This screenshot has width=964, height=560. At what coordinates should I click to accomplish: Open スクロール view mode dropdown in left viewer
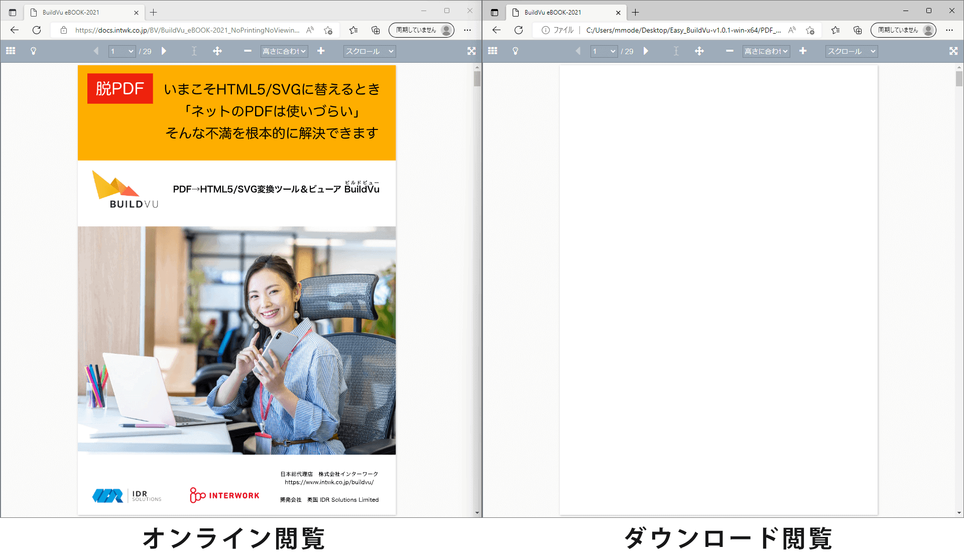pos(370,51)
